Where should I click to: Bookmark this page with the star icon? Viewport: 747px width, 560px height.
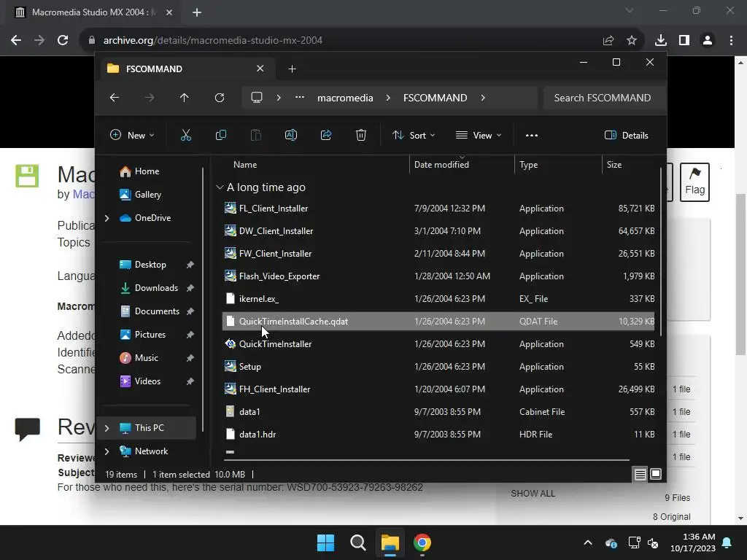pyautogui.click(x=632, y=41)
